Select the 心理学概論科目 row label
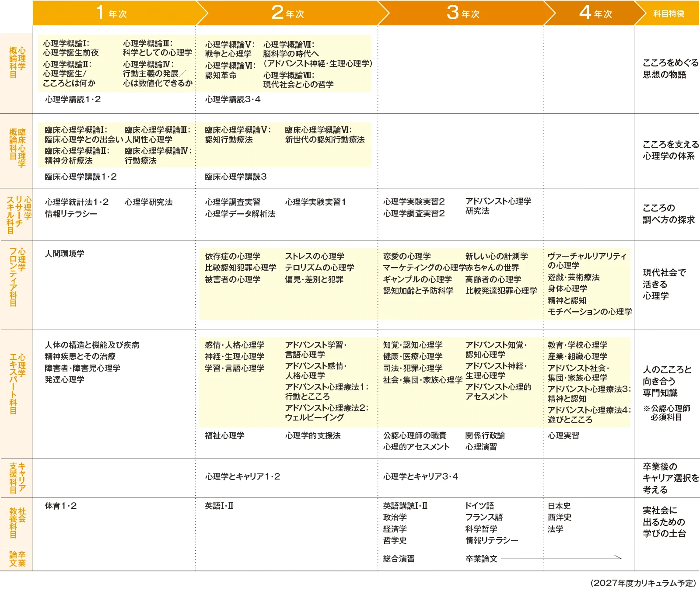This screenshot has height=598, width=700. [x=17, y=63]
